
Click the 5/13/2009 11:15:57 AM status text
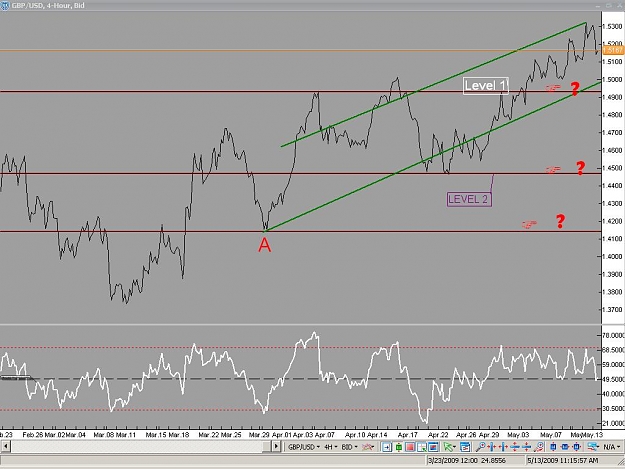[563, 461]
